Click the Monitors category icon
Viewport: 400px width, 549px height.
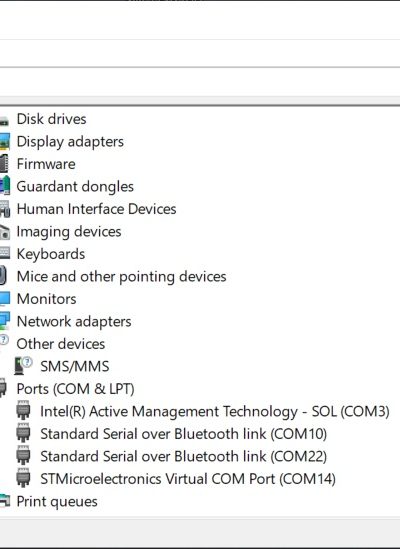[x=5, y=299]
